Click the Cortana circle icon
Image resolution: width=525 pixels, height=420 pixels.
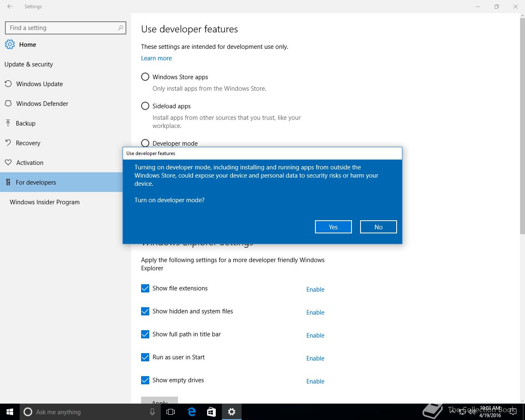(x=28, y=412)
